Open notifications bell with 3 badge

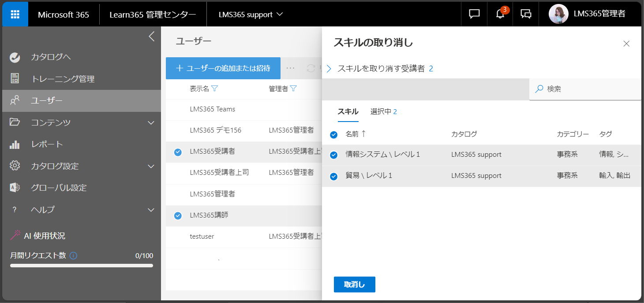(x=500, y=14)
